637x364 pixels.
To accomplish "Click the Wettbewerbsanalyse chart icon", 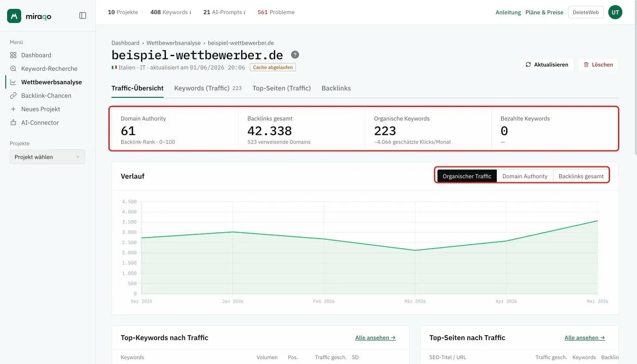I will [13, 82].
